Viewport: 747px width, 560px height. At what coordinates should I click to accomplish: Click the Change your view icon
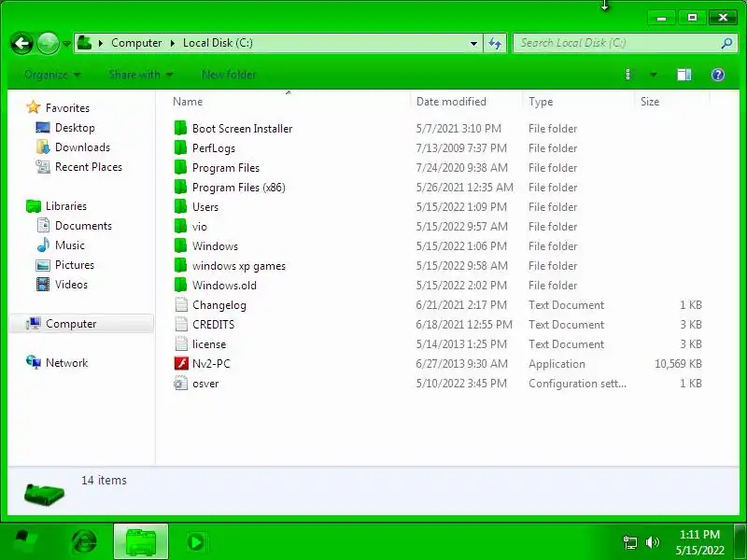pyautogui.click(x=627, y=75)
